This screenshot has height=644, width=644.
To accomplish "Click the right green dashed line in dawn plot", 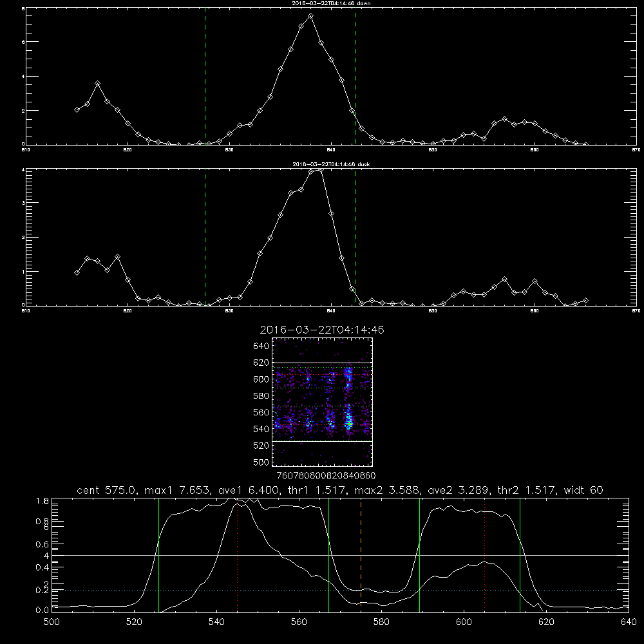I will pyautogui.click(x=355, y=77).
